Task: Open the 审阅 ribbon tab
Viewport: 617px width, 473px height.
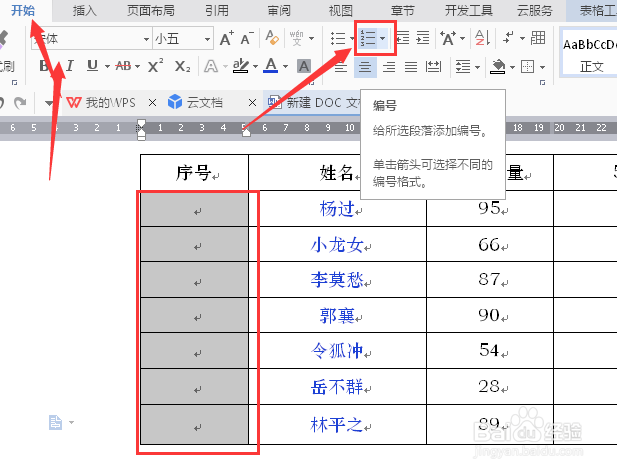Action: tap(279, 11)
